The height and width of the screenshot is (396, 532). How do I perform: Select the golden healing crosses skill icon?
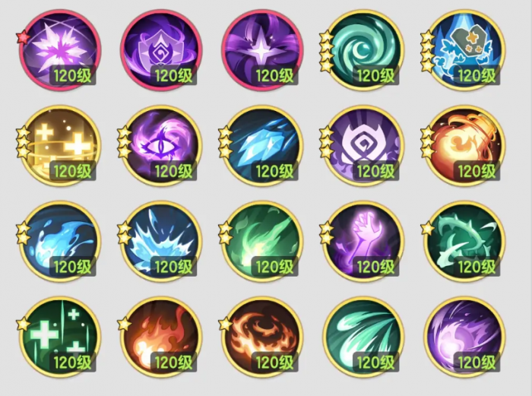pyautogui.click(x=60, y=146)
